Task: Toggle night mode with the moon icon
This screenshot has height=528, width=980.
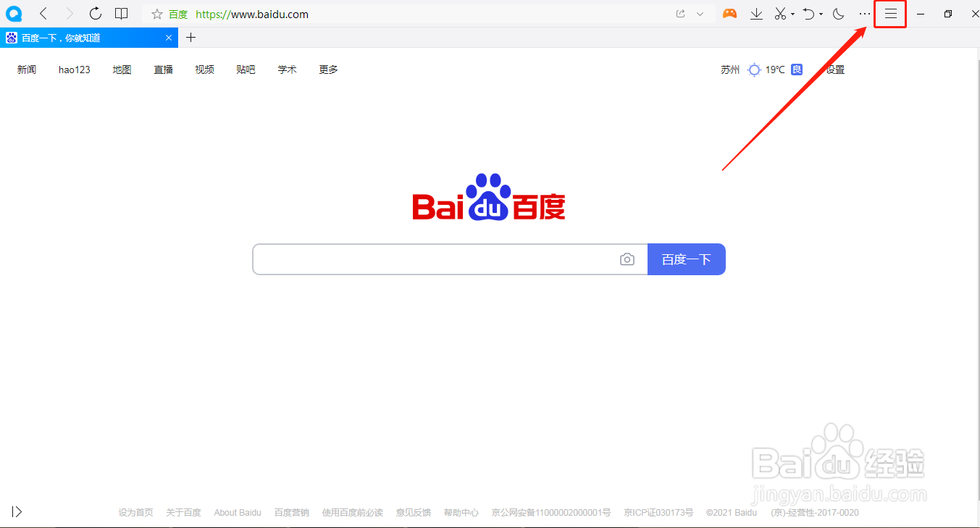Action: click(x=837, y=13)
